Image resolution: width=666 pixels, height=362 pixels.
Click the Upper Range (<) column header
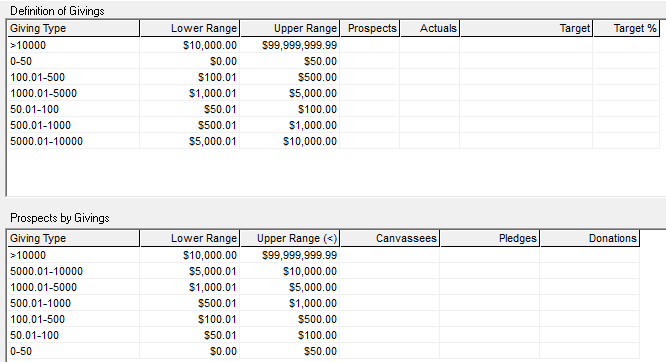[290, 238]
